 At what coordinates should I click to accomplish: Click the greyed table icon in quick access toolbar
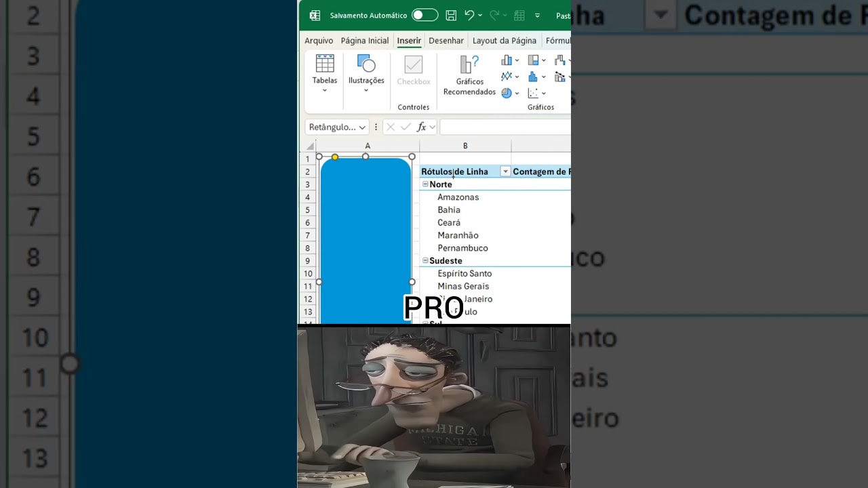519,15
